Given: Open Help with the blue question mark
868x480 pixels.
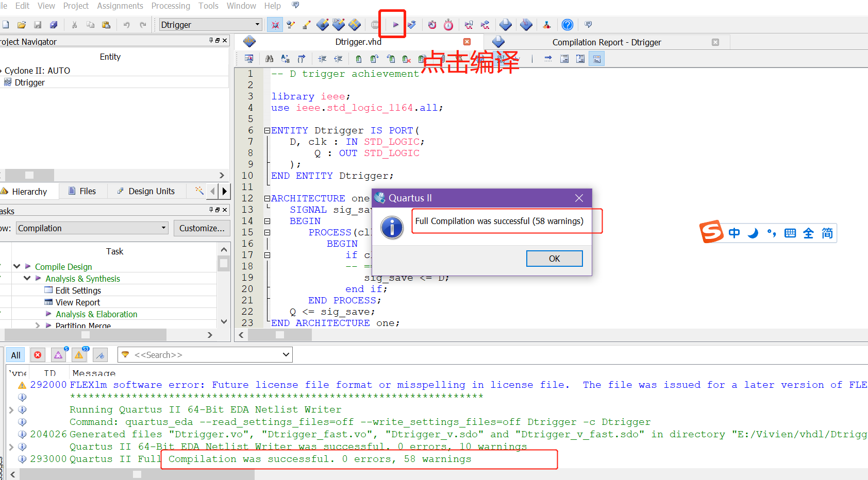Looking at the screenshot, I should (567, 24).
